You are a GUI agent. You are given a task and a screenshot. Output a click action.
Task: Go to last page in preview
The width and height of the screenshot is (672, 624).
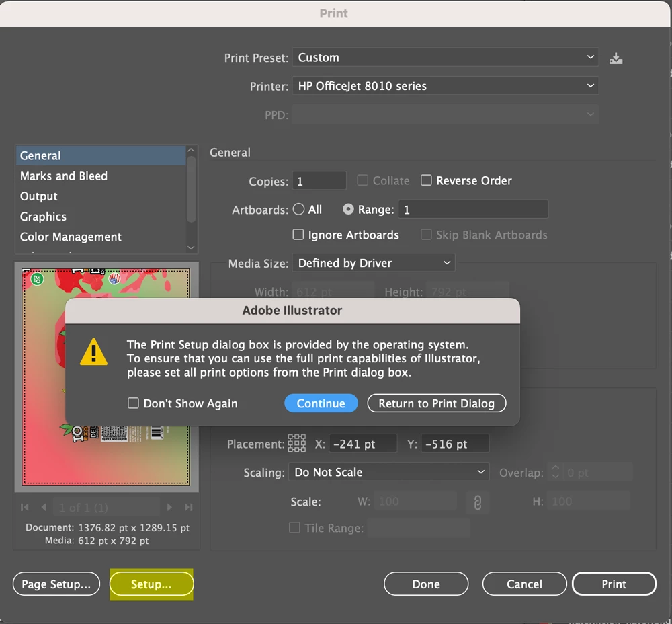(x=189, y=508)
